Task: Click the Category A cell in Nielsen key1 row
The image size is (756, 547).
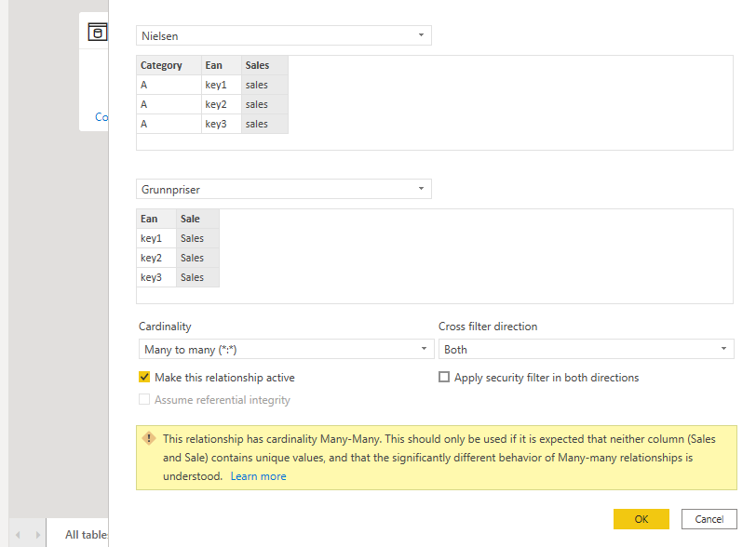Action: point(169,85)
